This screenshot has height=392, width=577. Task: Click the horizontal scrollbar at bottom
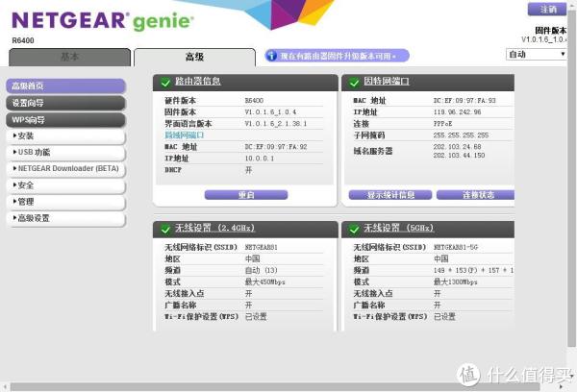pos(275,387)
